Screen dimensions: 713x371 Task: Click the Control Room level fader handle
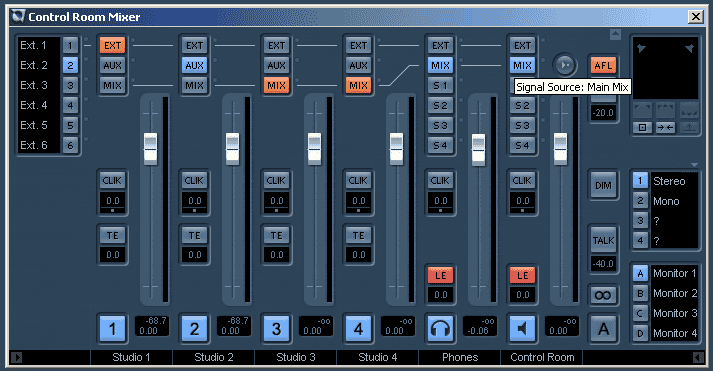tap(560, 149)
